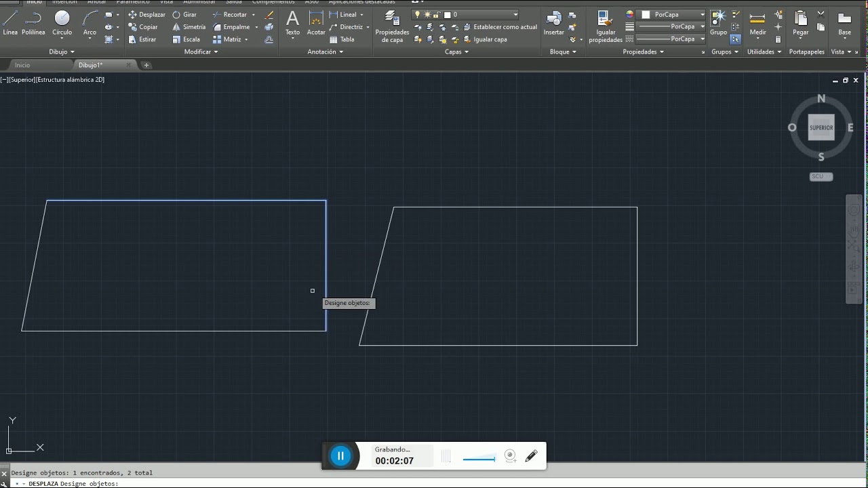The image size is (868, 488).
Task: Open the [Superior] view control
Action: (x=22, y=80)
